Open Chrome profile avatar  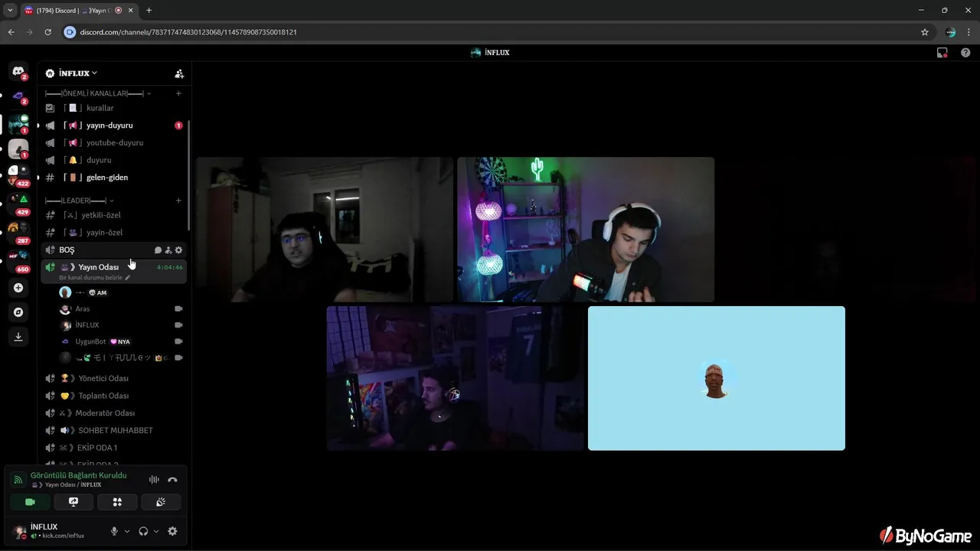[x=950, y=32]
